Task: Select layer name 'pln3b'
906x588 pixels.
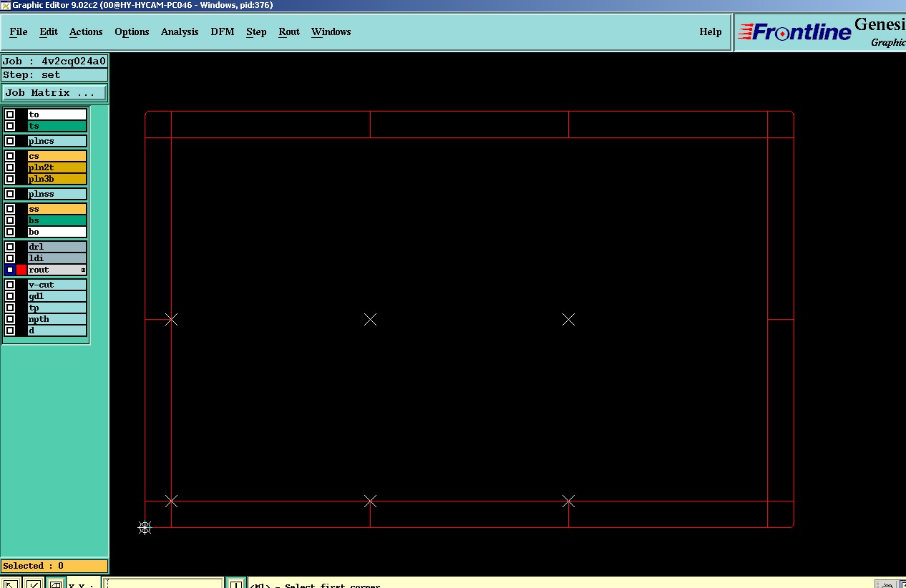Action: [57, 179]
